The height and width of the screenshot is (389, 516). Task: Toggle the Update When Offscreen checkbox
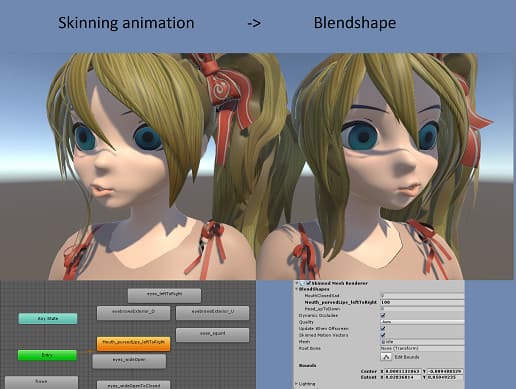(x=383, y=329)
